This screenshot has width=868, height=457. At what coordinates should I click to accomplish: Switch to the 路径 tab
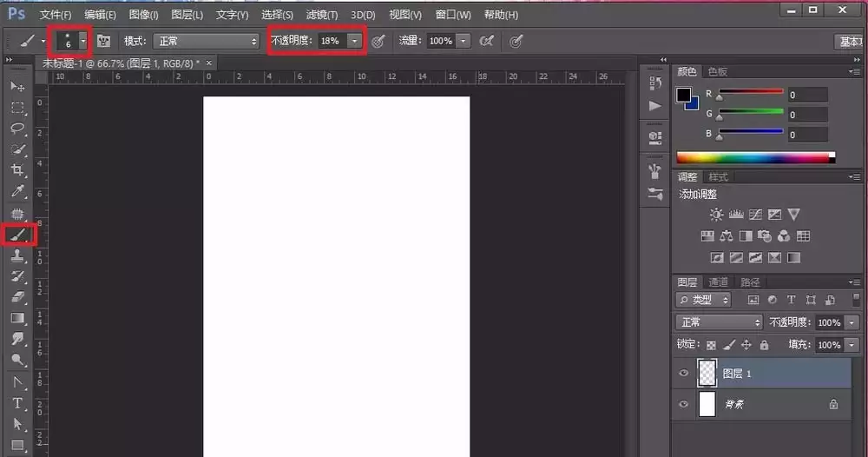[750, 282]
